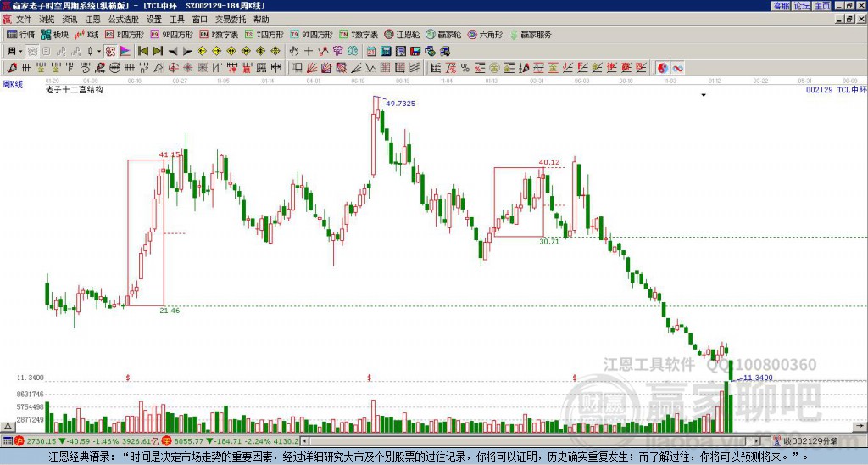Viewport: 868px width, 465px height.
Task: Open the 9T四方形 tool
Action: pos(312,34)
